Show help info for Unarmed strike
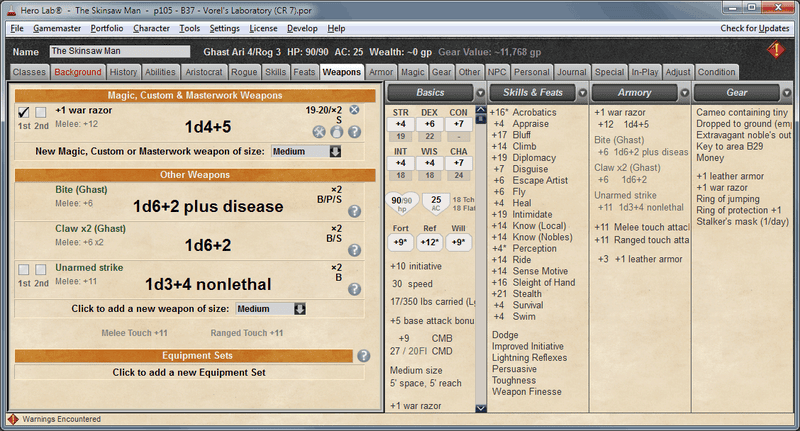Image resolution: width=800 pixels, height=431 pixels. tap(355, 289)
